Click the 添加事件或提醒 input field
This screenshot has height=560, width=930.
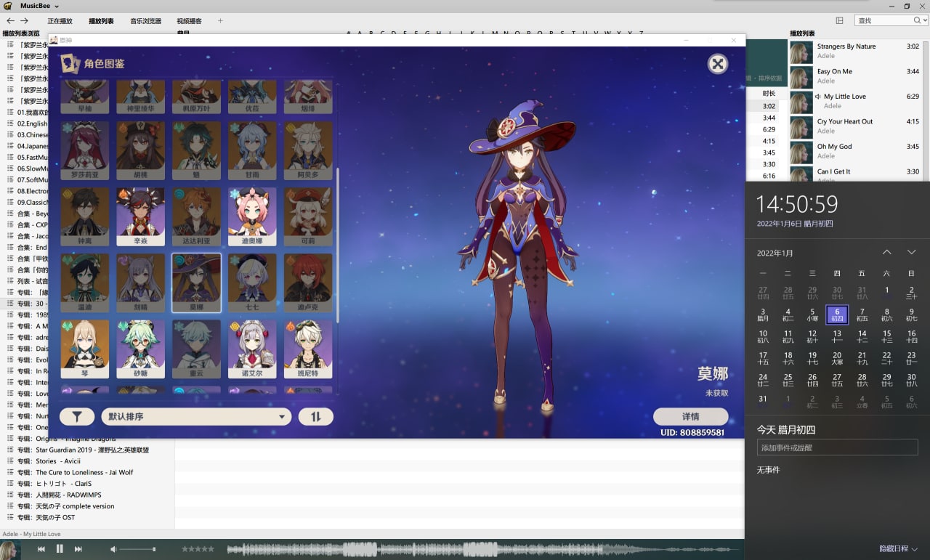[837, 448]
